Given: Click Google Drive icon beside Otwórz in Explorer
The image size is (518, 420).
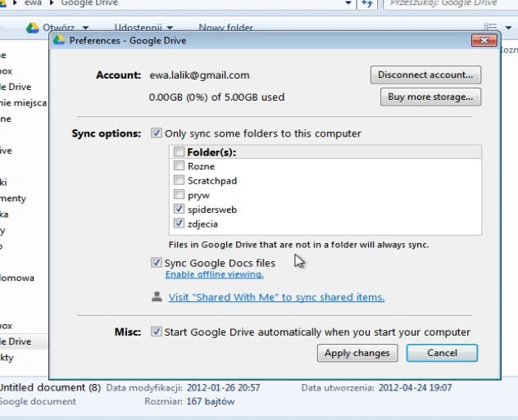Looking at the screenshot, I should tap(33, 28).
